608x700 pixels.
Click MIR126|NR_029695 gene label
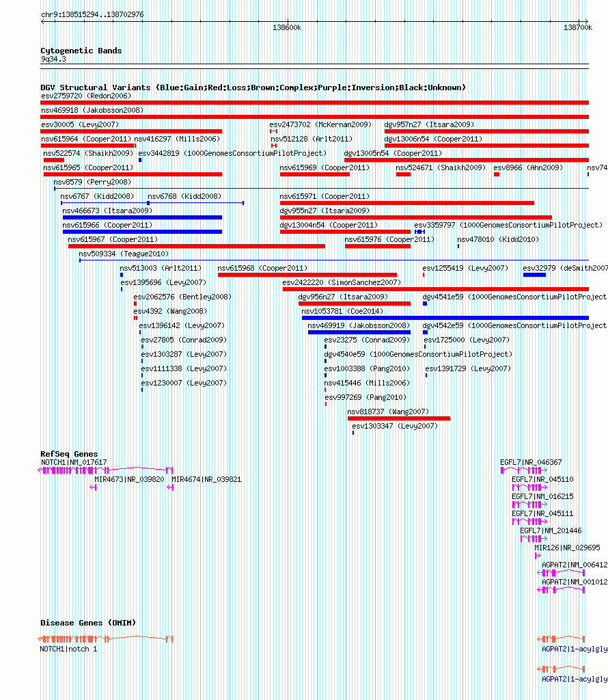(568, 548)
